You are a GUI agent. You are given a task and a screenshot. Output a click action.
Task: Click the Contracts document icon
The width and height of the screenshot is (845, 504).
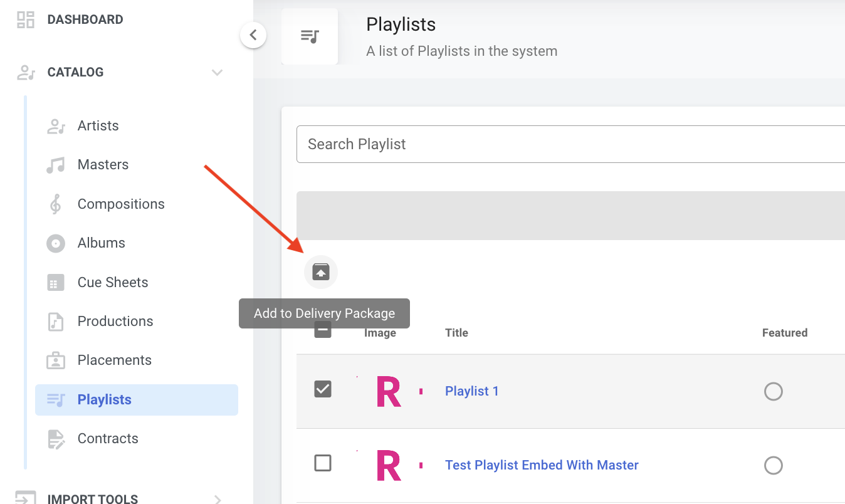click(x=56, y=439)
